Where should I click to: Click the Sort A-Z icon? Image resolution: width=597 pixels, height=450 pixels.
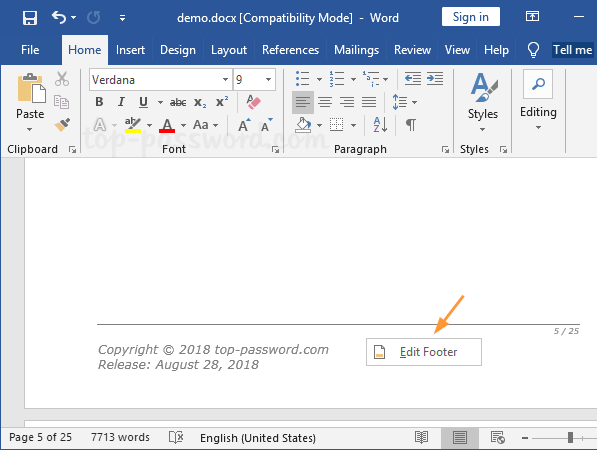click(380, 124)
